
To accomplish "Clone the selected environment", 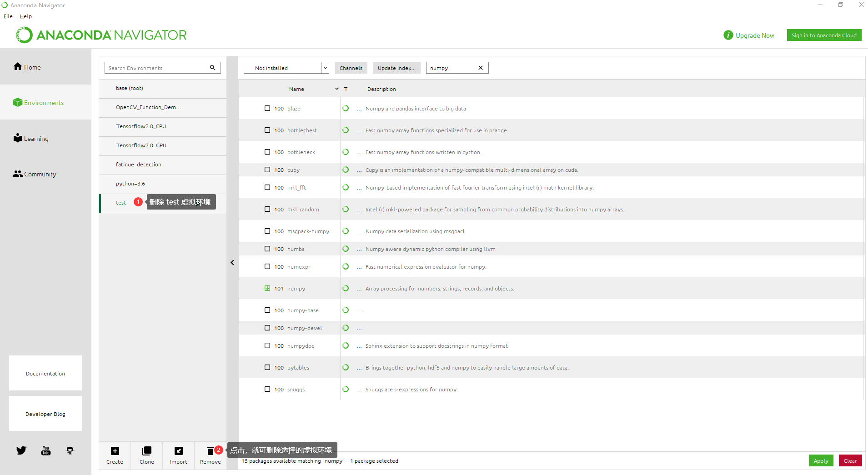I will coord(146,455).
